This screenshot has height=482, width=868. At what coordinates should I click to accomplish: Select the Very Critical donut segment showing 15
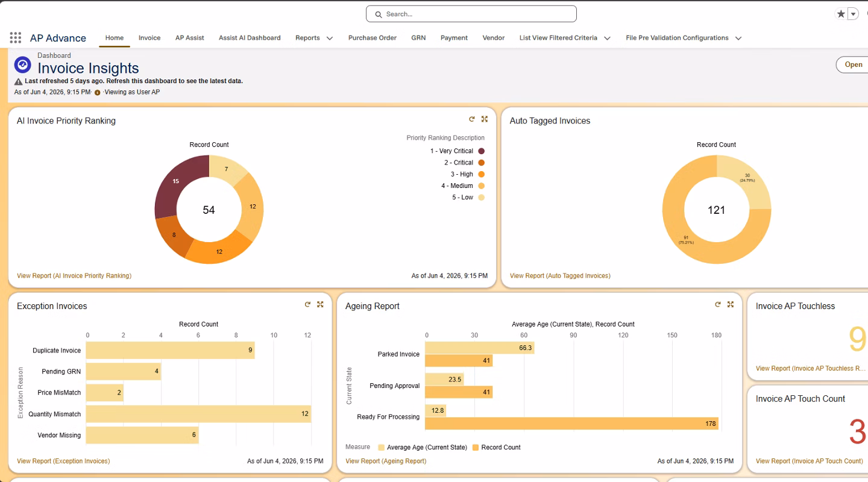[176, 181]
